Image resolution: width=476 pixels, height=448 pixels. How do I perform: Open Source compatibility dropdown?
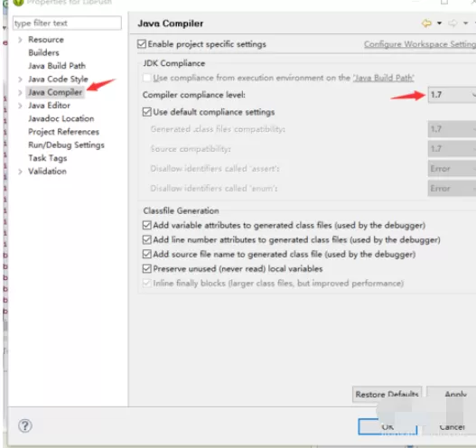click(452, 149)
